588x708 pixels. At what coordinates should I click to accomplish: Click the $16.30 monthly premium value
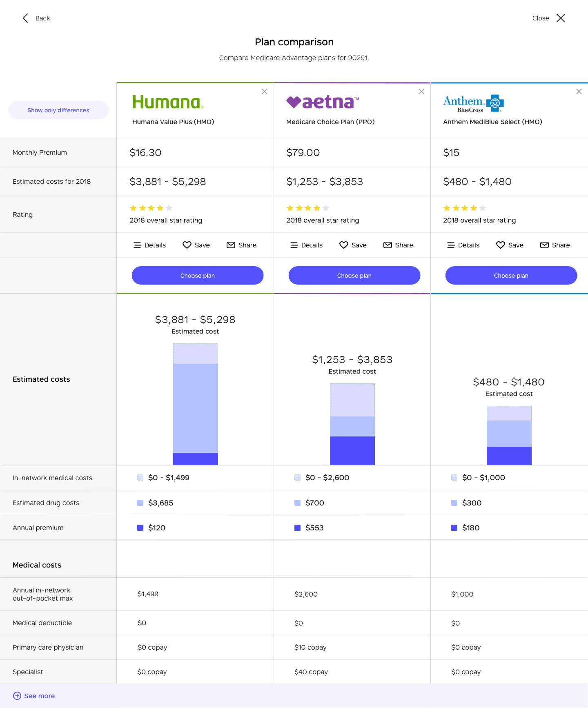tap(145, 153)
